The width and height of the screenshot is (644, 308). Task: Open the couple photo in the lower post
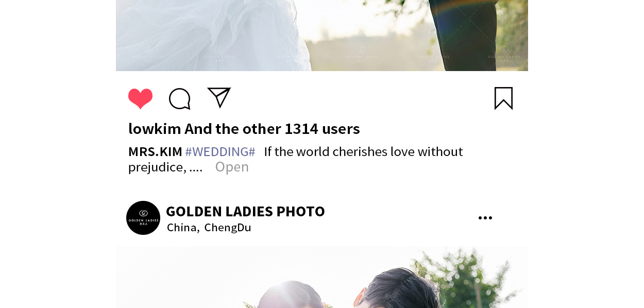point(322,277)
